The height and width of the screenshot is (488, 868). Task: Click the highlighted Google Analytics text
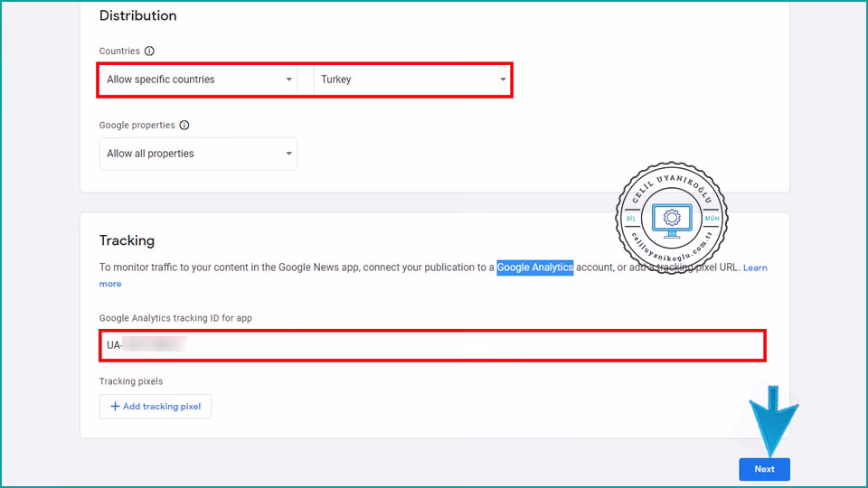[x=534, y=267]
